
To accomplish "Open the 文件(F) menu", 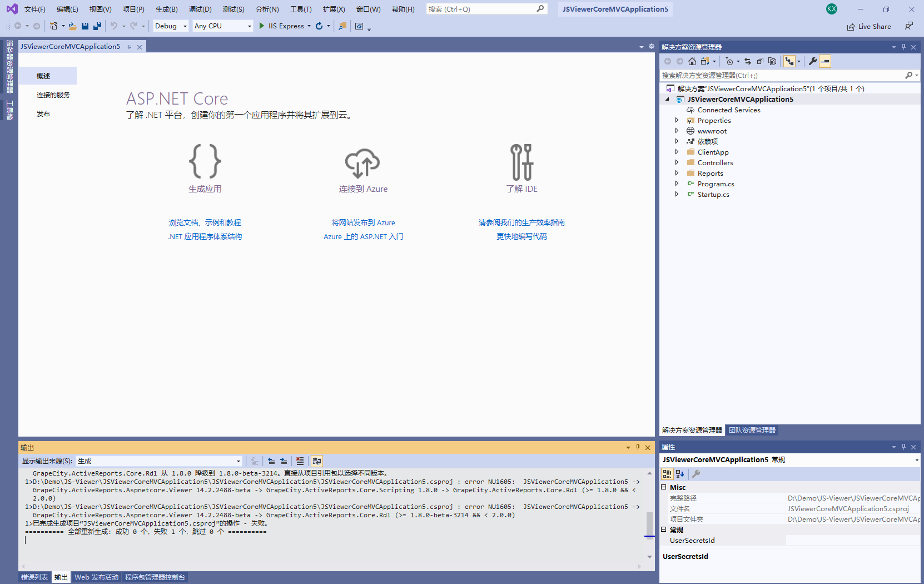I will point(35,9).
